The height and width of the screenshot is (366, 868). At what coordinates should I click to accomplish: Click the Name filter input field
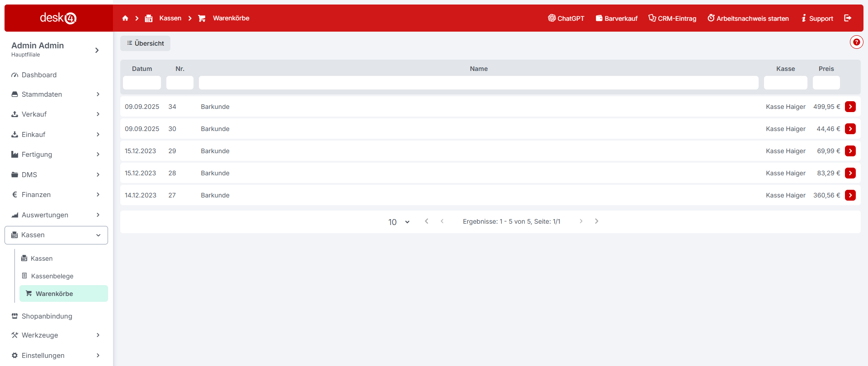pyautogui.click(x=478, y=83)
